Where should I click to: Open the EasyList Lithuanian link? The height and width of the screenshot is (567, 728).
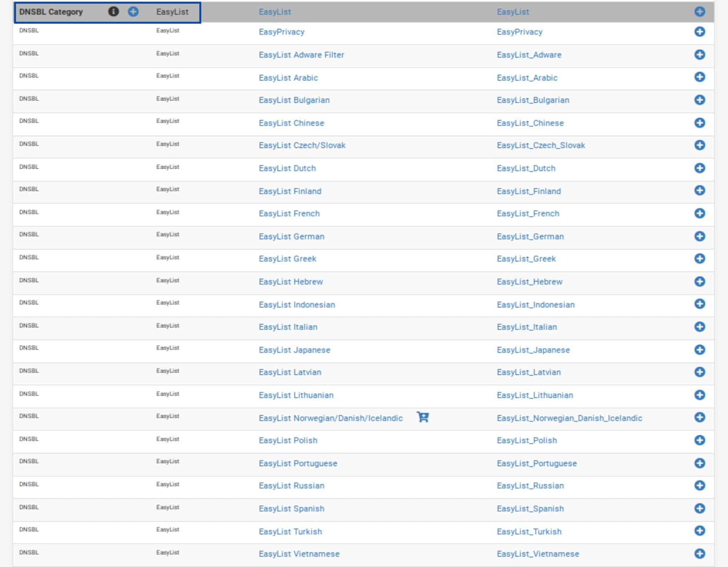pyautogui.click(x=296, y=395)
